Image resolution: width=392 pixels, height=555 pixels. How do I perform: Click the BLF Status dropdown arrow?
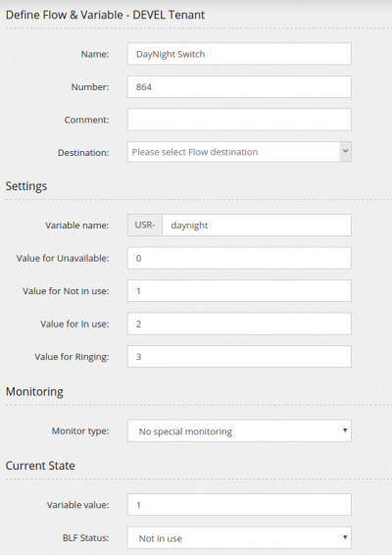[345, 537]
